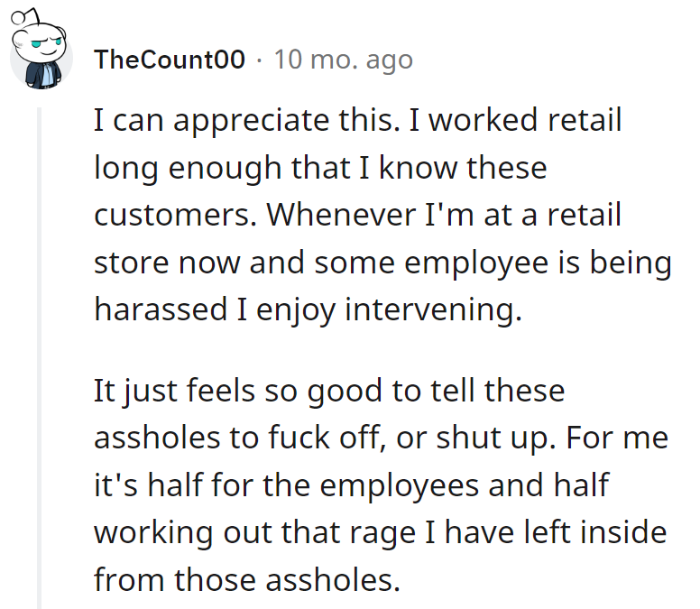700x609 pixels.
Task: Select the first paragraph starting "I can appreciate this"
Action: [382, 215]
